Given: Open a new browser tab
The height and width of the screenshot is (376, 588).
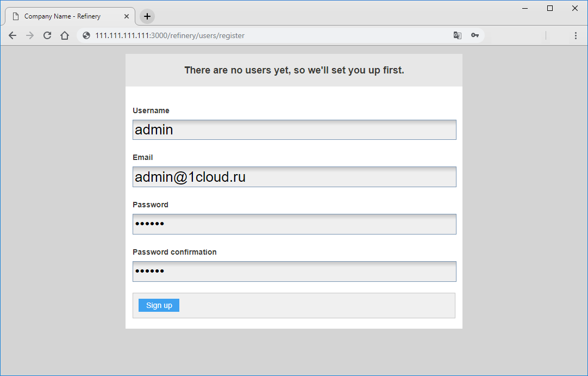Looking at the screenshot, I should (147, 16).
